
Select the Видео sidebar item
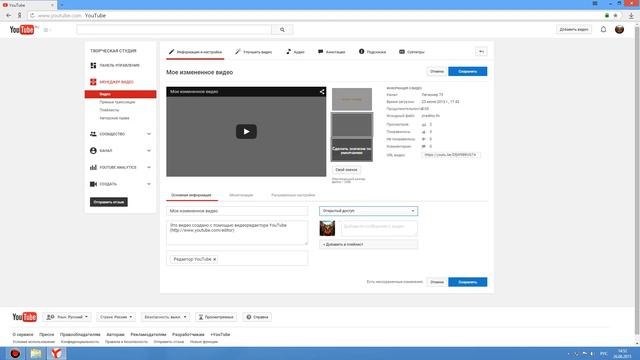coord(120,94)
